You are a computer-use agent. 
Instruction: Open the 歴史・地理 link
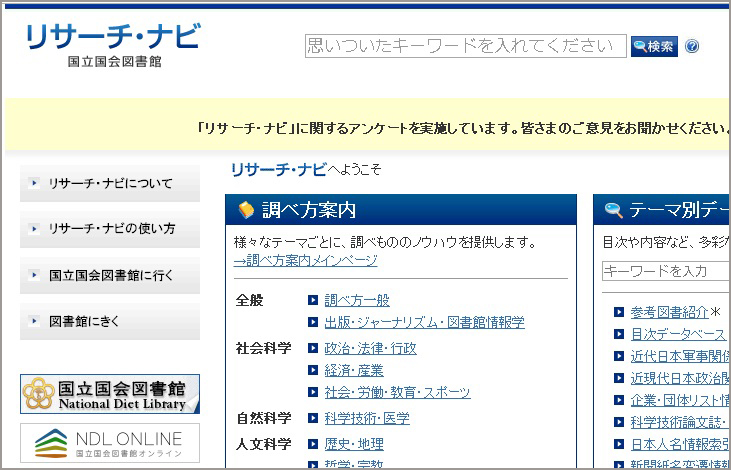pos(354,444)
